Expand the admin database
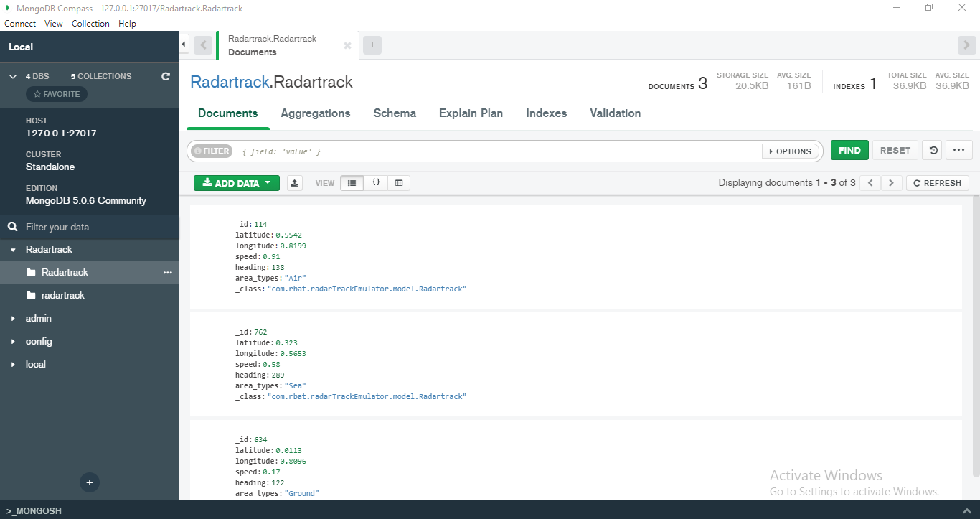This screenshot has height=519, width=980. tap(13, 319)
